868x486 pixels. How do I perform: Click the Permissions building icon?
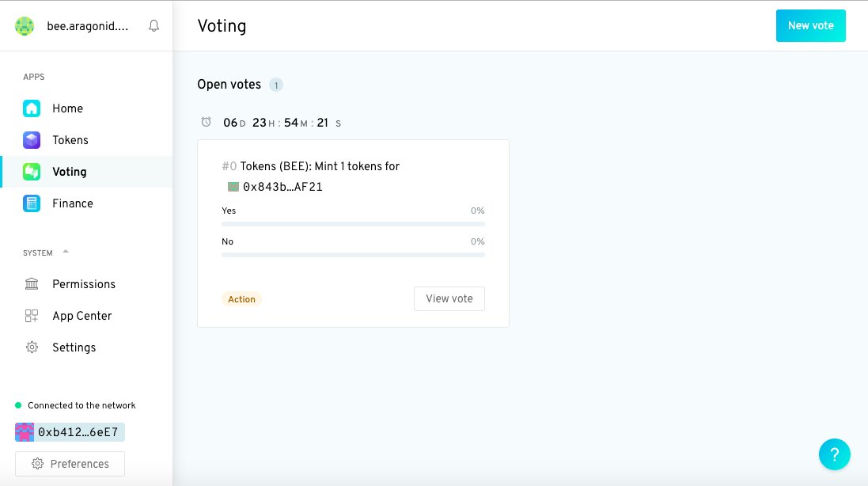click(32, 284)
